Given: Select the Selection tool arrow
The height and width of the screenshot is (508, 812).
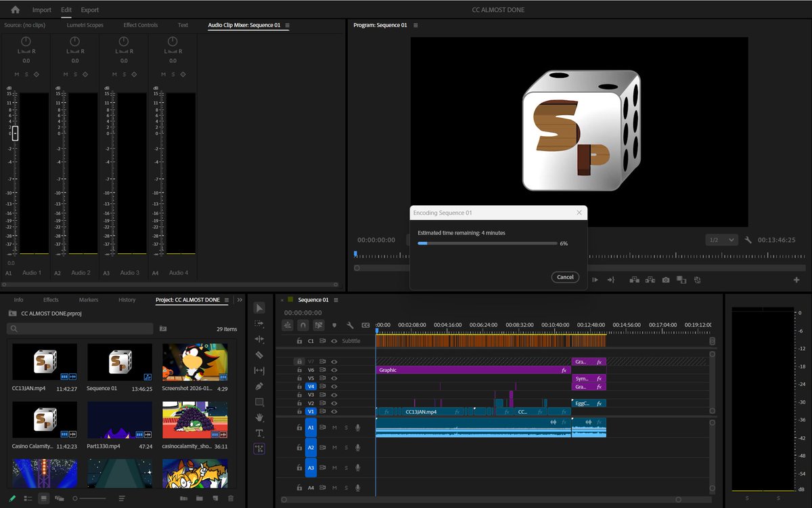Looking at the screenshot, I should pyautogui.click(x=259, y=308).
